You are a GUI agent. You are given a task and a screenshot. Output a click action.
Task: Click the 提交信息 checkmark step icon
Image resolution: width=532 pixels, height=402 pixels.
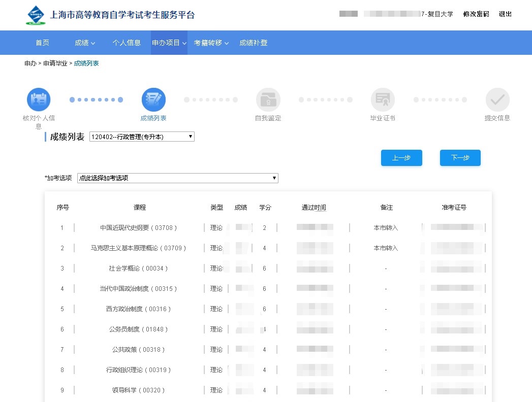[497, 99]
